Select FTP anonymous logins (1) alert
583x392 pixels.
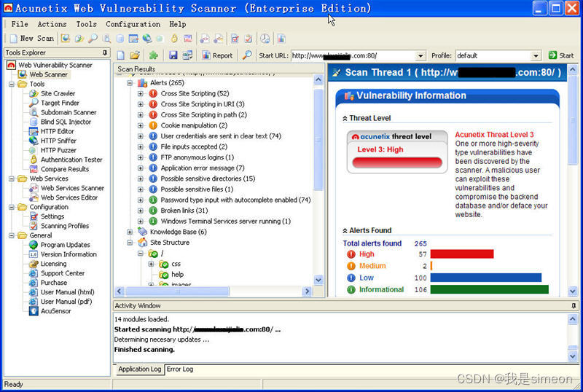[197, 157]
